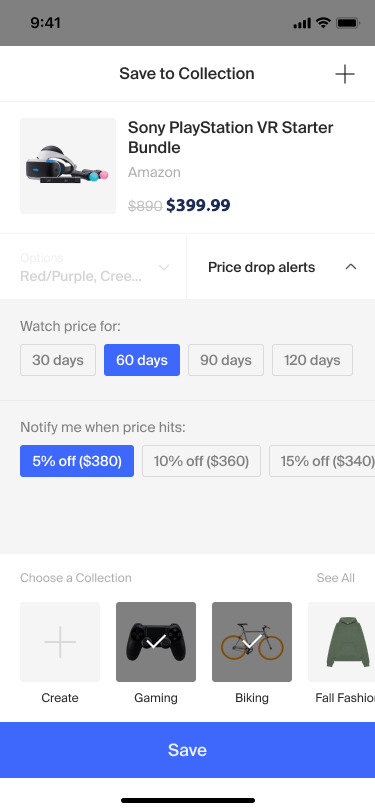Tap the See All link
The image size is (375, 812).
[x=336, y=578]
